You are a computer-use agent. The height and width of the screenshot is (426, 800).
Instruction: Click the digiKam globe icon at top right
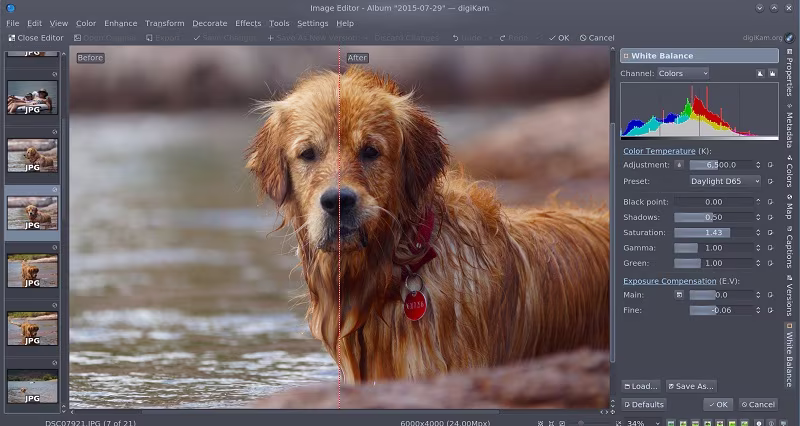click(x=789, y=38)
